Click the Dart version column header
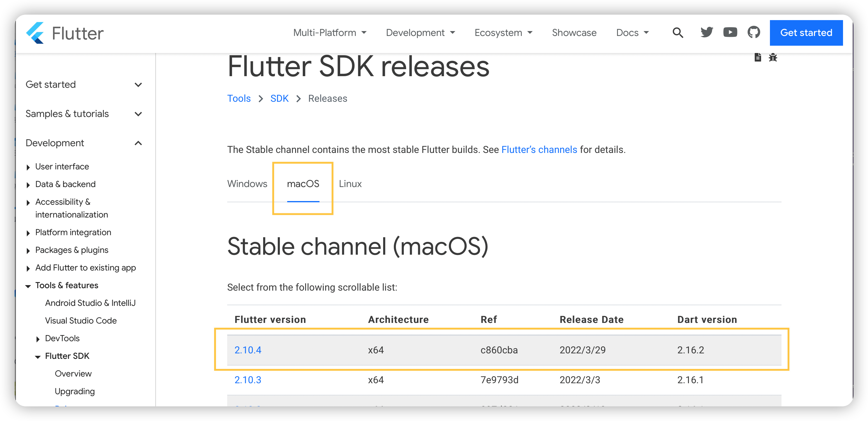868x421 pixels. [707, 319]
